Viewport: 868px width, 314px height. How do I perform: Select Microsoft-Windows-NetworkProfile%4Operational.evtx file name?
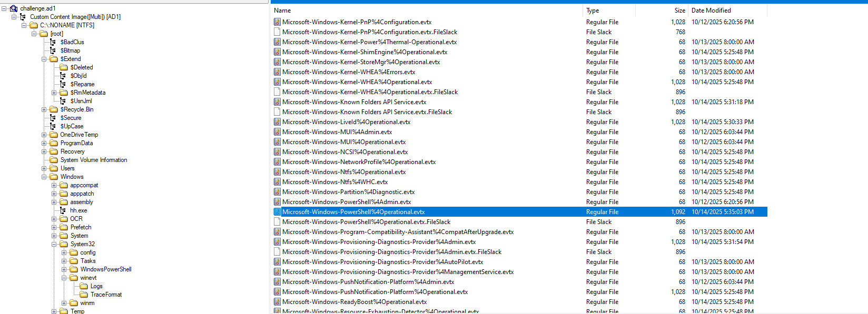[359, 162]
